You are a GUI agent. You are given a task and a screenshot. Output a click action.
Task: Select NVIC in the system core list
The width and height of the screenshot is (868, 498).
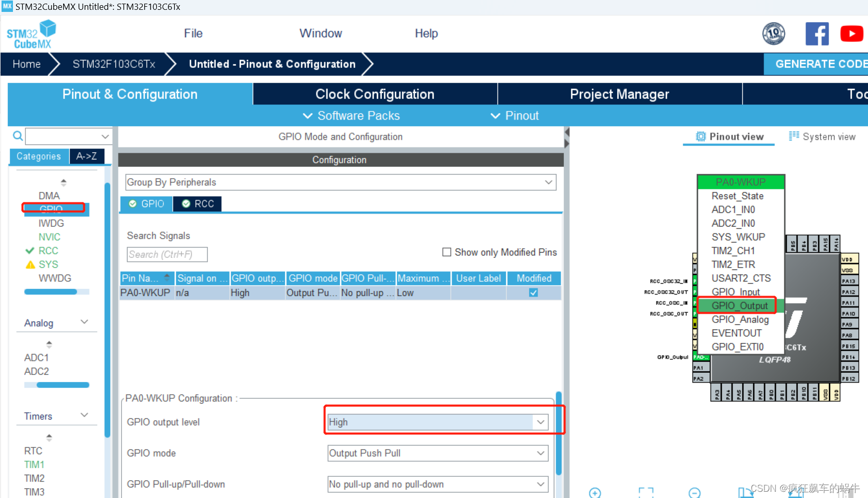pos(49,237)
